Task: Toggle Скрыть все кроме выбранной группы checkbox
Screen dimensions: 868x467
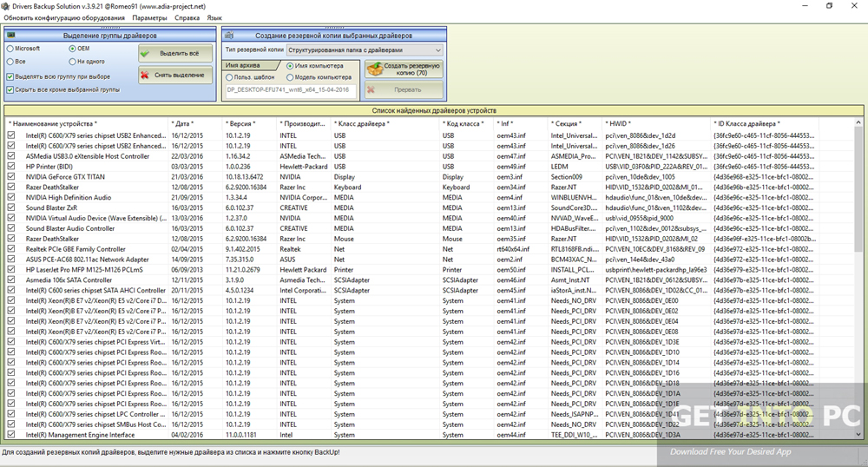Action: pyautogui.click(x=10, y=89)
